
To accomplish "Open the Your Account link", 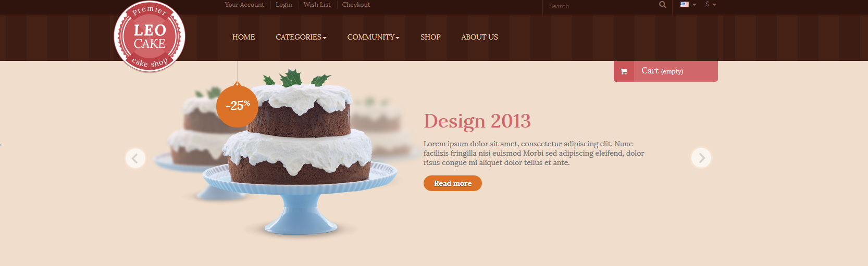I will pos(244,5).
